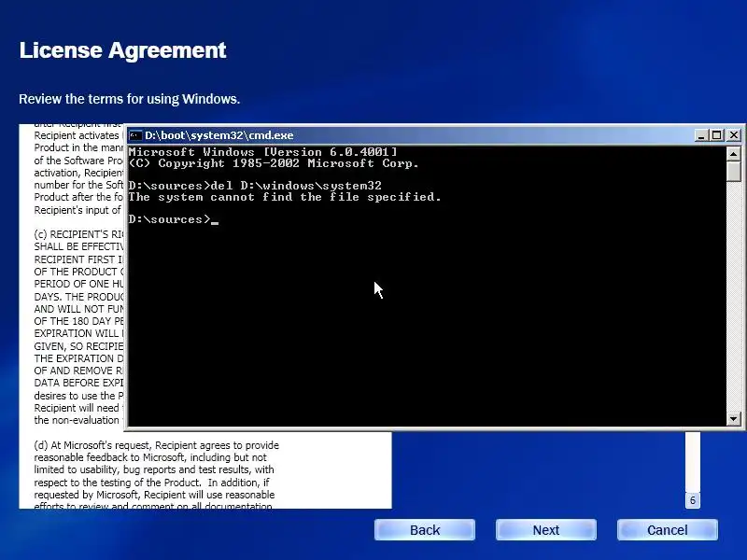Screen dimensions: 747x560
Task: Click cmd scrollbar up arrow
Action: (733, 153)
